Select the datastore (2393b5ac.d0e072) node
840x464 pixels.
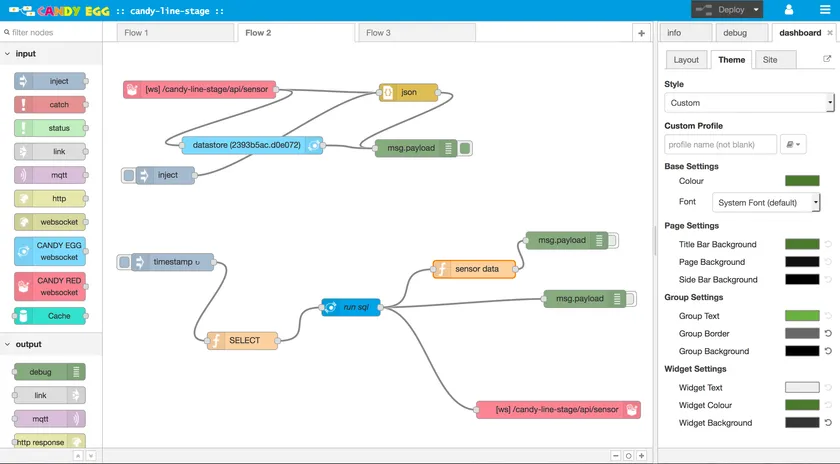(252, 145)
